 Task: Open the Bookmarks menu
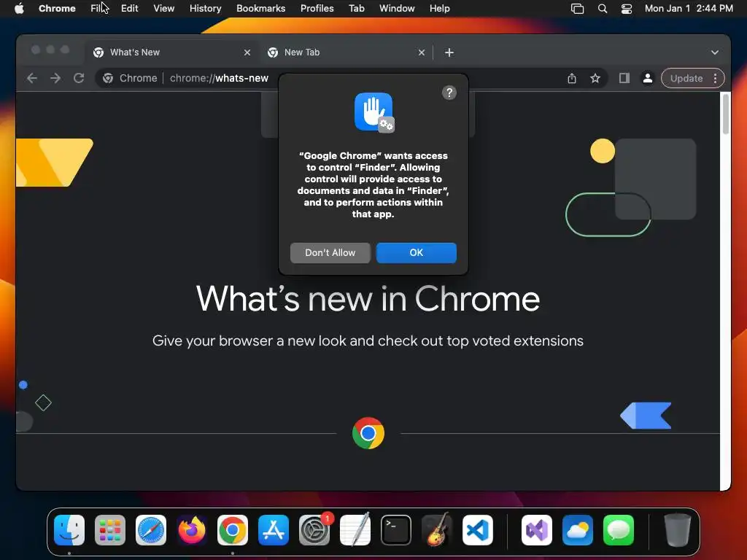coord(260,9)
